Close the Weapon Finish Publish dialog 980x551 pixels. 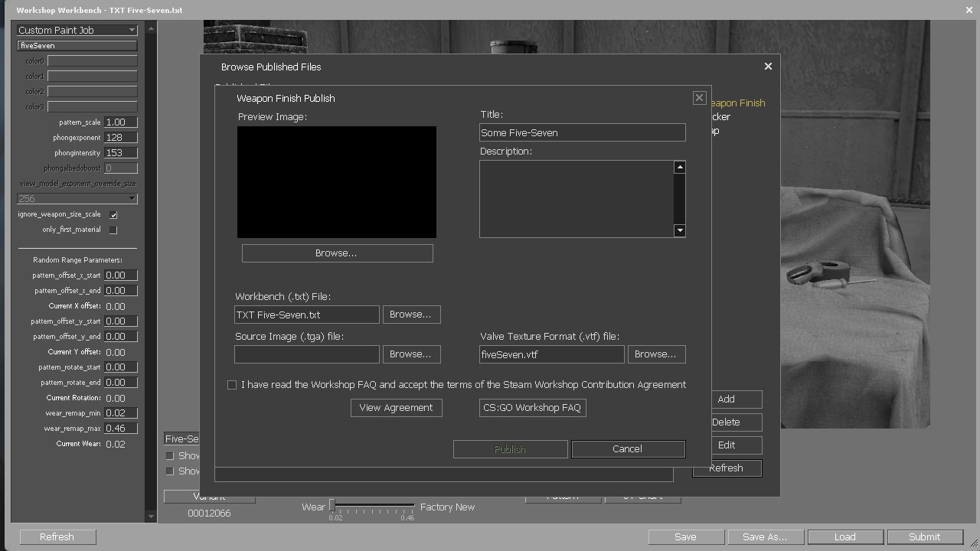699,98
